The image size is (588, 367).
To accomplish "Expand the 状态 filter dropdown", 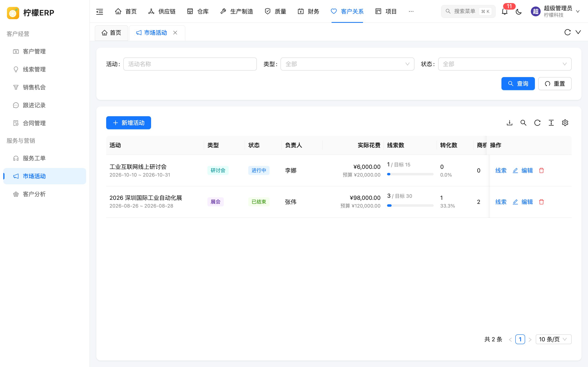I will [x=505, y=64].
